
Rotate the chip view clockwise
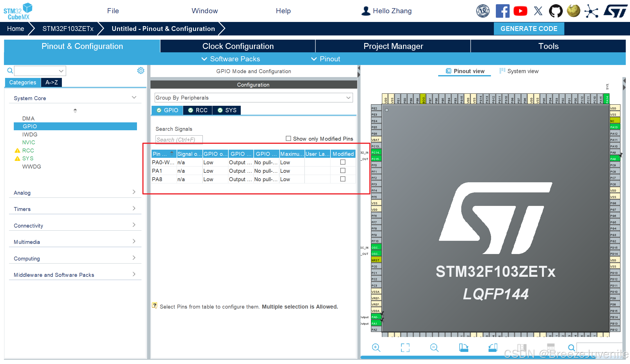coord(463,348)
